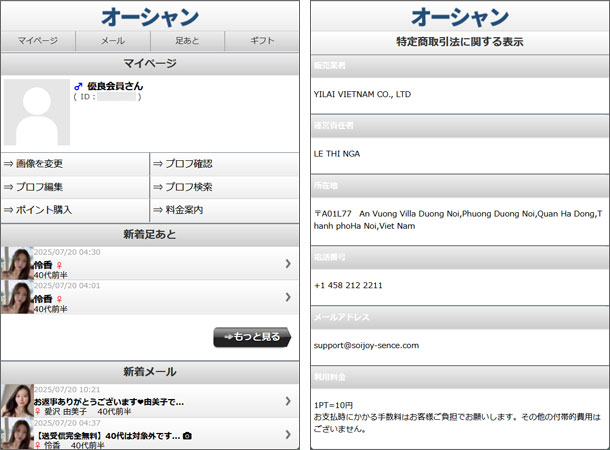
Task: Click the female symbol beside first 怜香 footprint
Action: point(60,265)
